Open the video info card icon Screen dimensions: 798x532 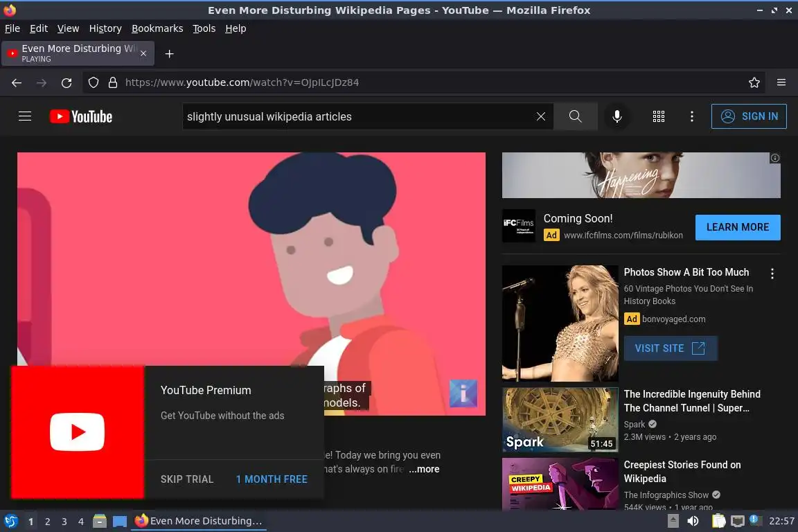point(463,393)
